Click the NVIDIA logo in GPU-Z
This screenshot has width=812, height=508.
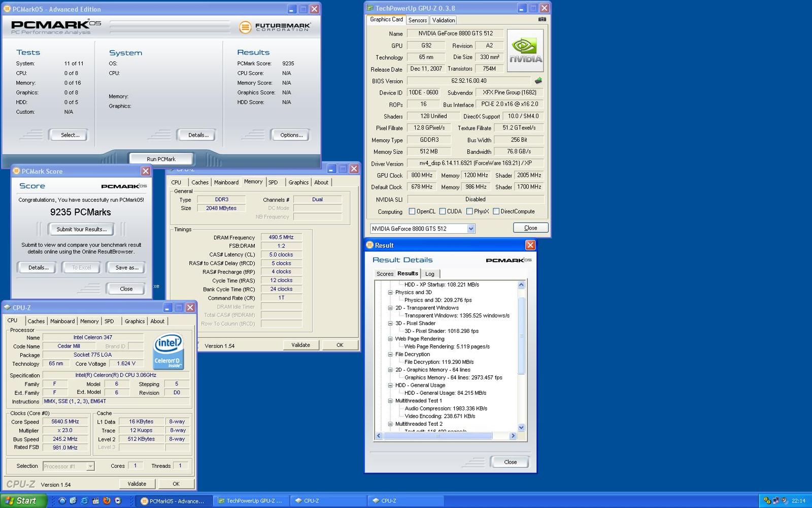click(525, 50)
